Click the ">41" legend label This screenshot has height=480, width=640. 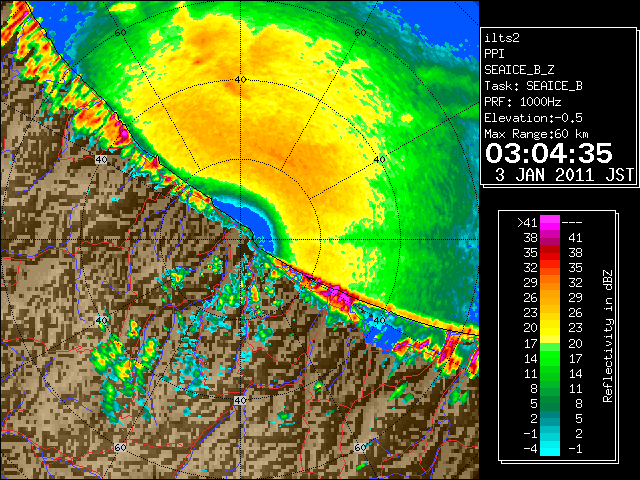pyautogui.click(x=527, y=222)
